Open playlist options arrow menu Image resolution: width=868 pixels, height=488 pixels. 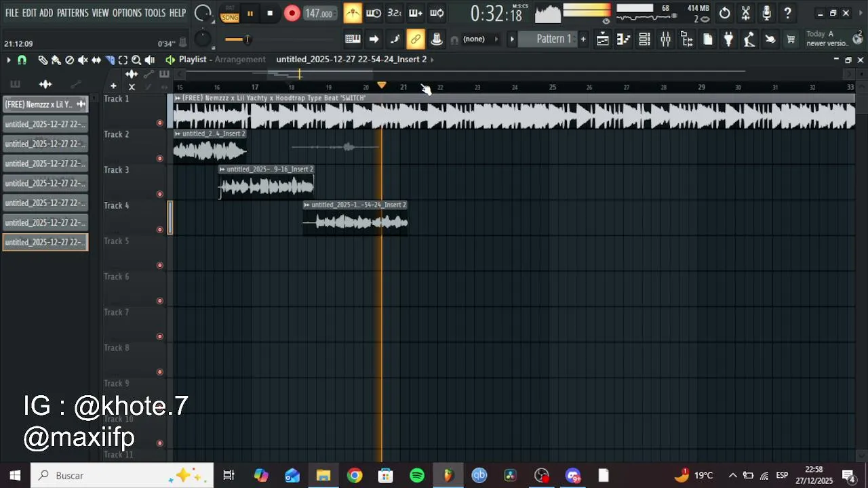tap(9, 60)
